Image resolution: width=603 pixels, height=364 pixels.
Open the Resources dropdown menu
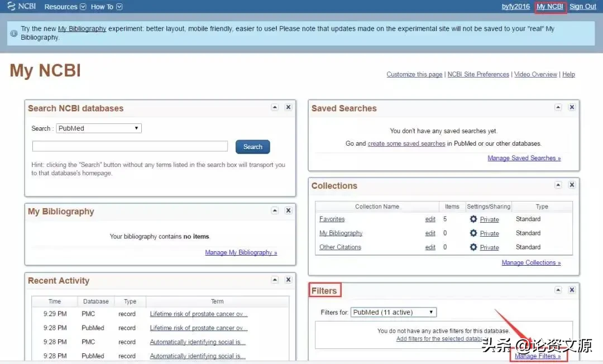tap(65, 7)
